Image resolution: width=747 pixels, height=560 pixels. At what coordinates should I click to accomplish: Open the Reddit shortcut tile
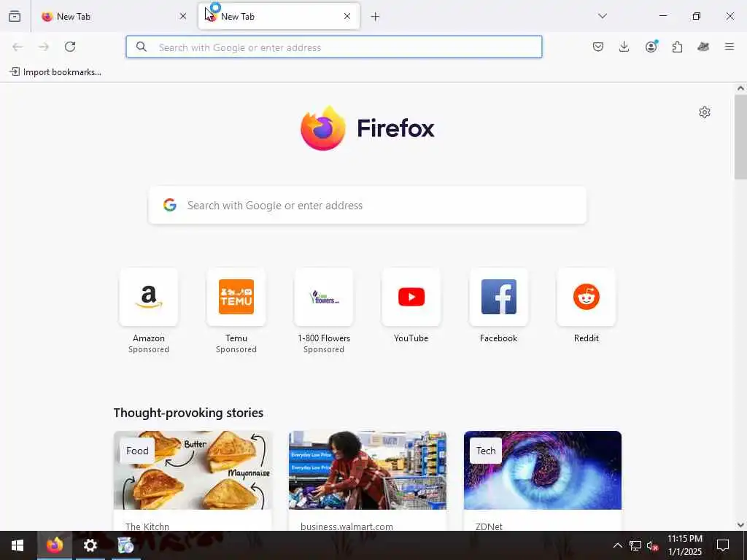pyautogui.click(x=587, y=297)
